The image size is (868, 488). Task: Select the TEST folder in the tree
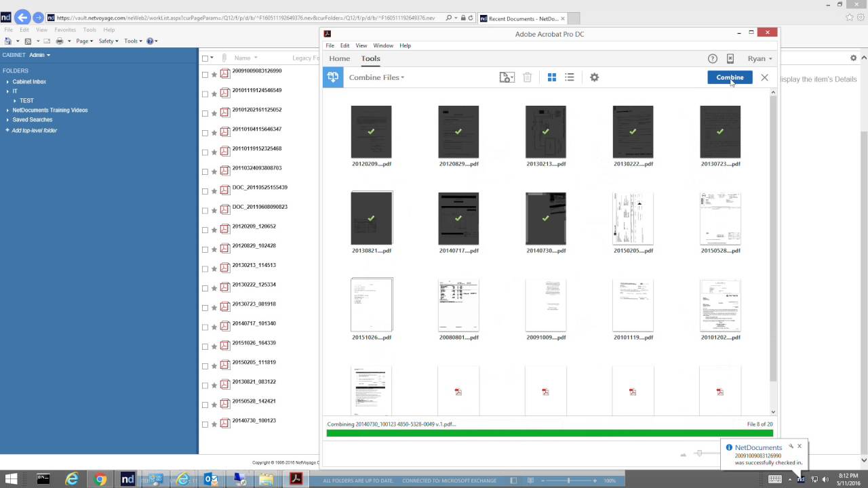(x=26, y=101)
